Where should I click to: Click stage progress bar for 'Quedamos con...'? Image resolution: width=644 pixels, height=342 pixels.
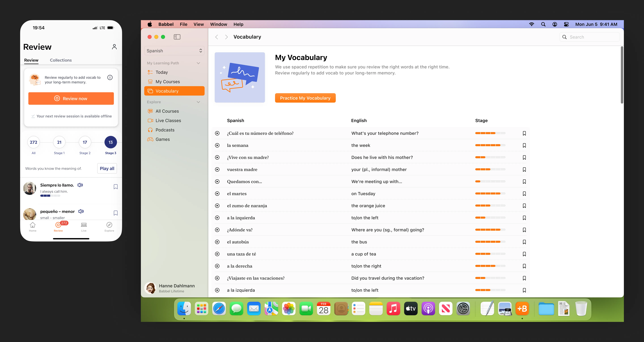coord(490,182)
